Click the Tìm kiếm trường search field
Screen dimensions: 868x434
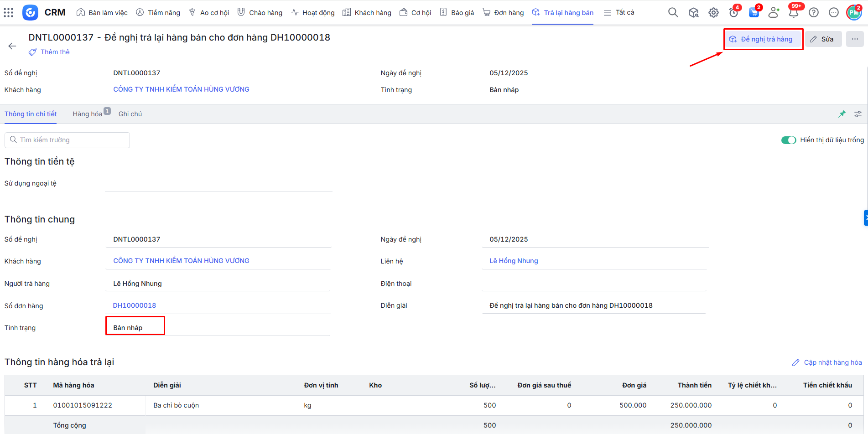click(68, 140)
